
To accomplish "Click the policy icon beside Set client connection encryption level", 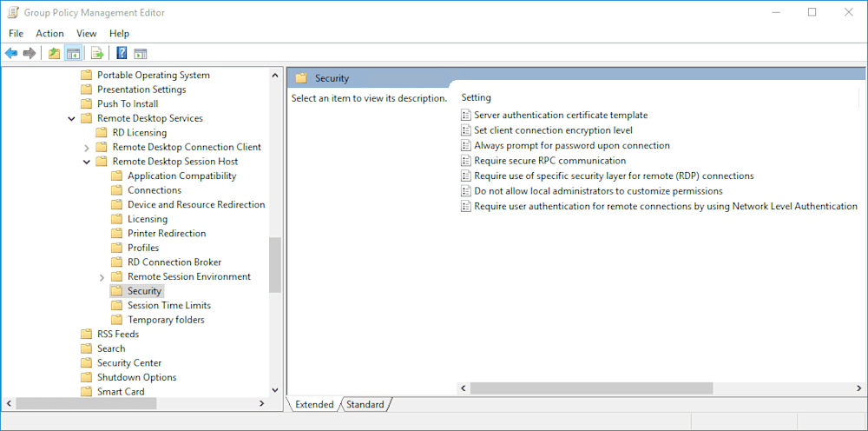I will [465, 130].
